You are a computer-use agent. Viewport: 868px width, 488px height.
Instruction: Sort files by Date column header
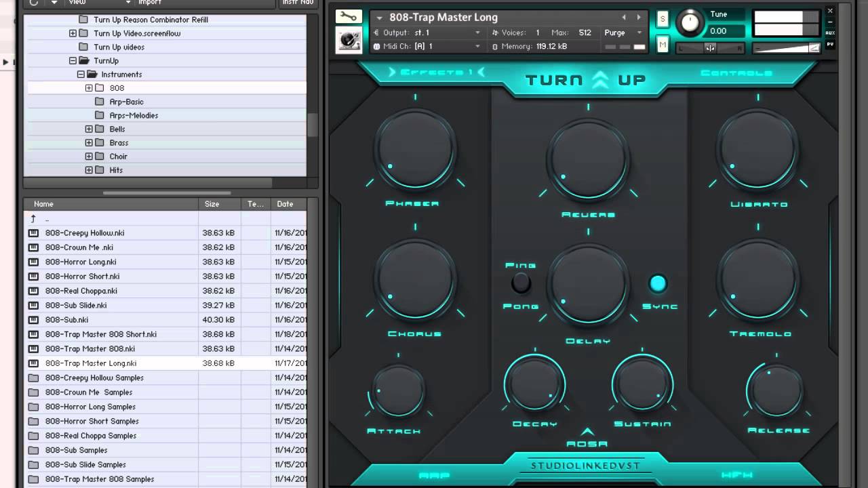pos(288,204)
